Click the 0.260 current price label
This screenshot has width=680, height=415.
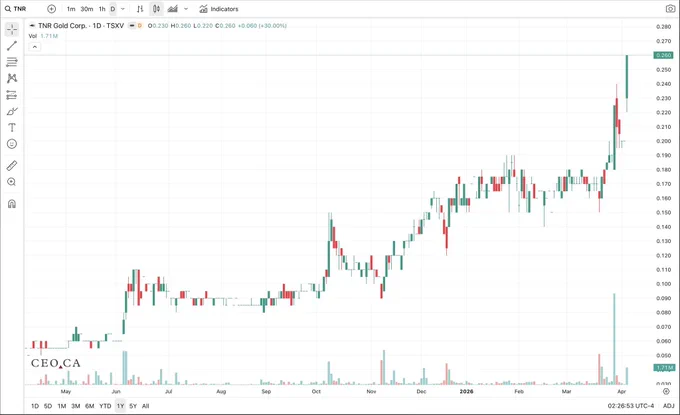click(x=663, y=55)
